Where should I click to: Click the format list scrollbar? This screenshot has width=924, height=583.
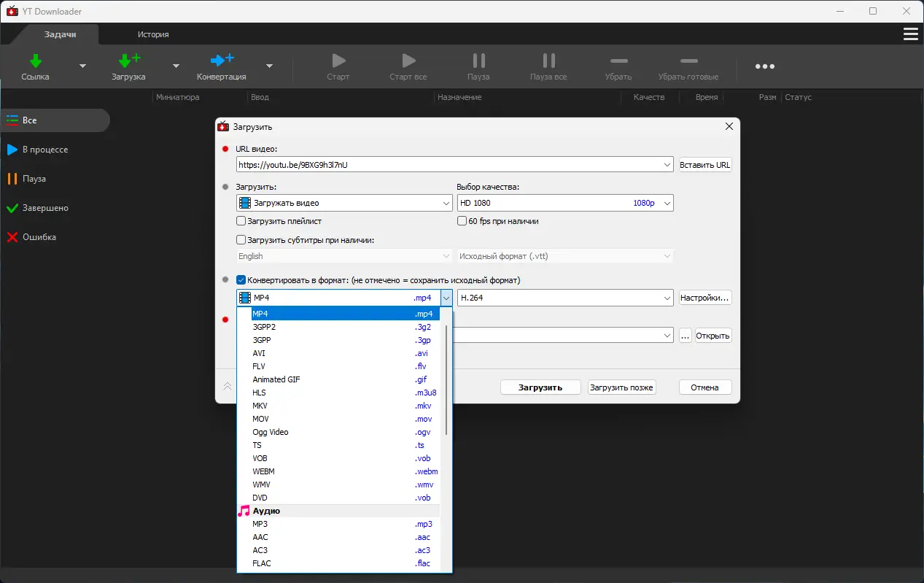446,379
